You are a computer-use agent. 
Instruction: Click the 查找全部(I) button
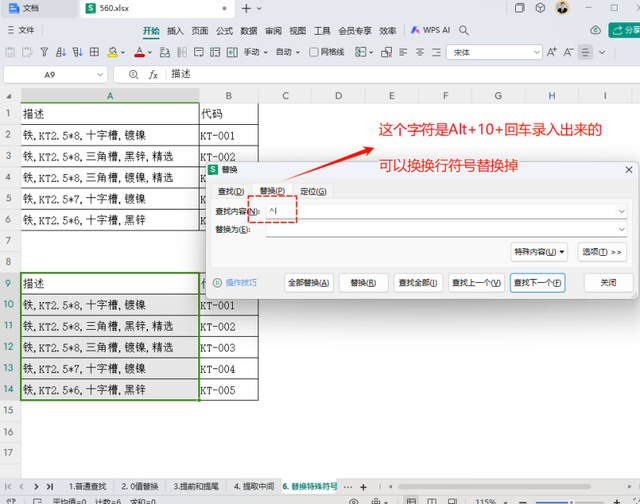[x=418, y=283]
